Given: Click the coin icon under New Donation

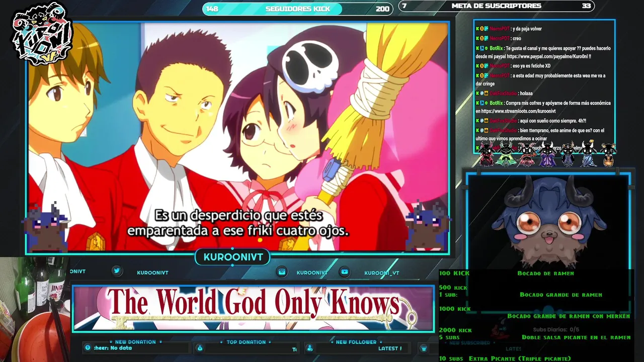Looking at the screenshot, I should (x=88, y=348).
